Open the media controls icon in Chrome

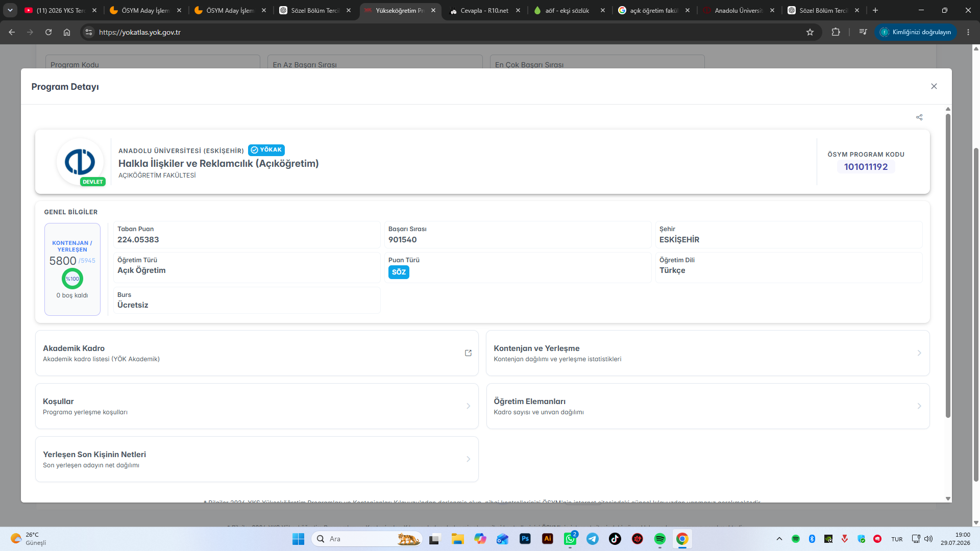(x=863, y=32)
